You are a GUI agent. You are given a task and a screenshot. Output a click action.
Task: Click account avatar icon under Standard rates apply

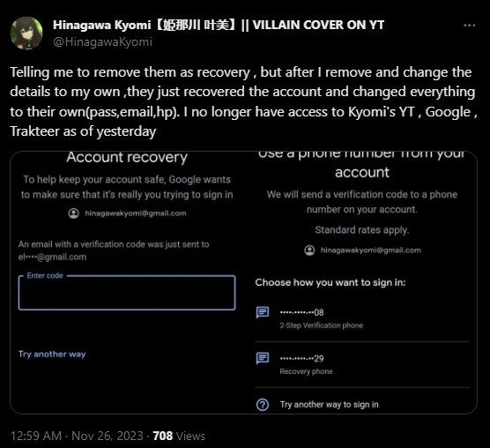pos(309,250)
